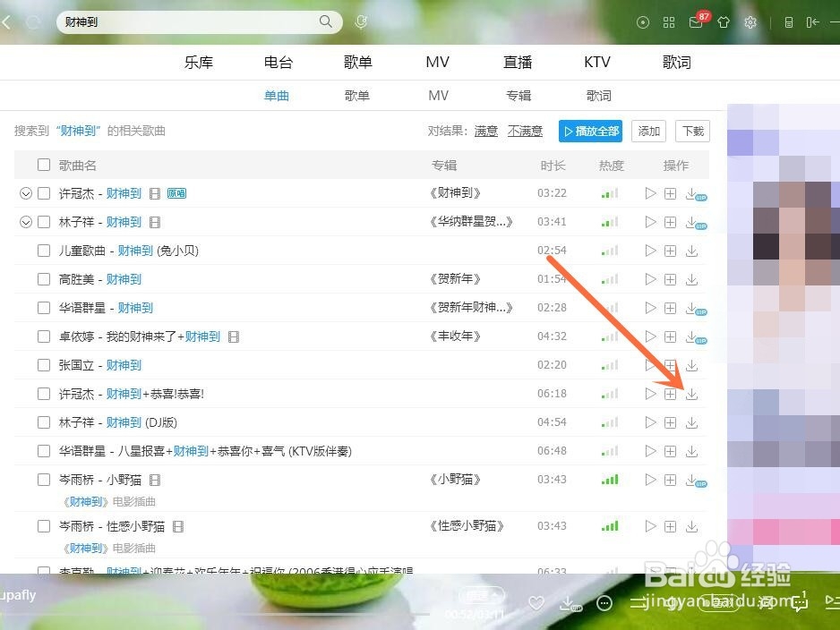Open the 电台 main tab
Screen dimensions: 840x630
(279, 62)
